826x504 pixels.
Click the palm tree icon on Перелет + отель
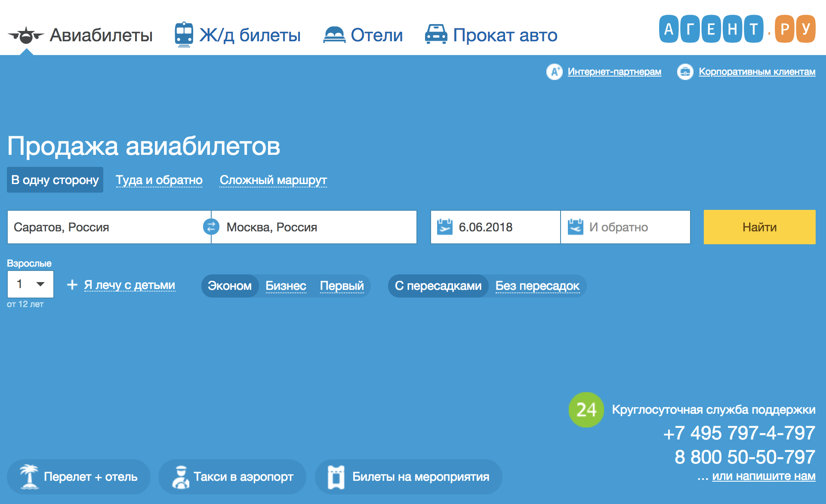[29, 476]
